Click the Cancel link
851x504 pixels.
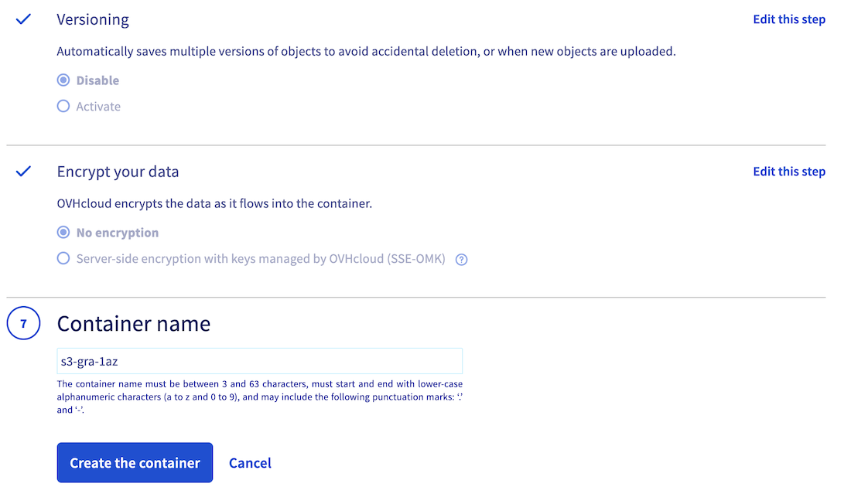(x=250, y=463)
